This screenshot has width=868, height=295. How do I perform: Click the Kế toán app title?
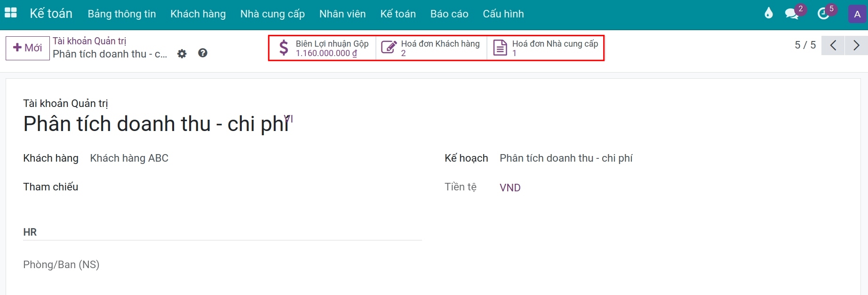[x=51, y=14]
